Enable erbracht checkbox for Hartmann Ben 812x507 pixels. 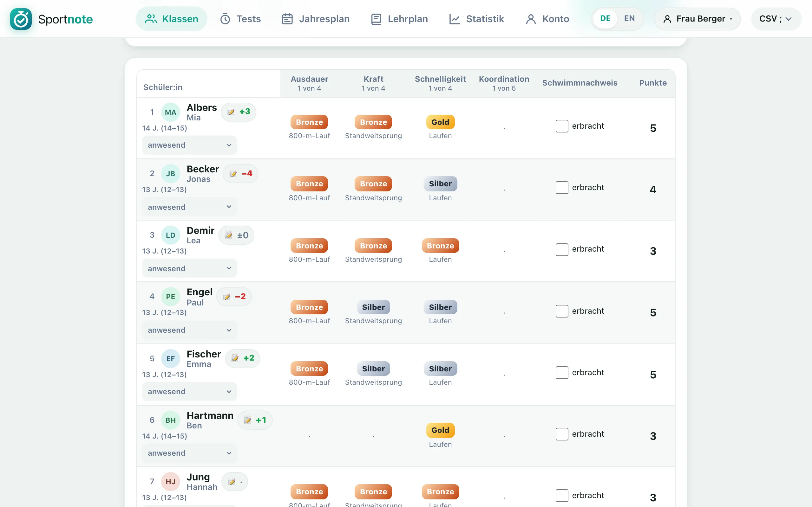(x=562, y=434)
